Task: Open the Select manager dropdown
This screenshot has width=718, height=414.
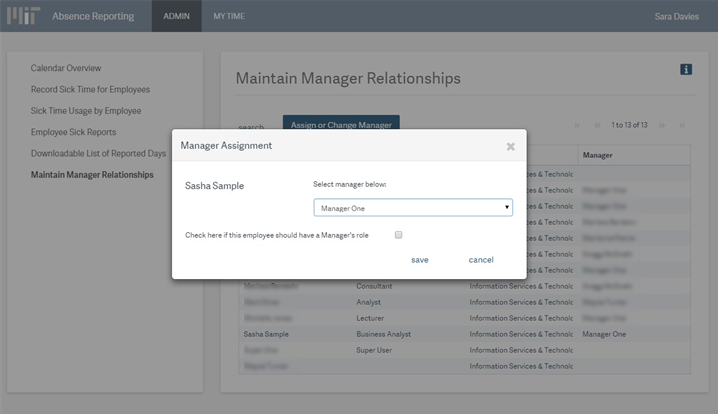Action: click(412, 207)
